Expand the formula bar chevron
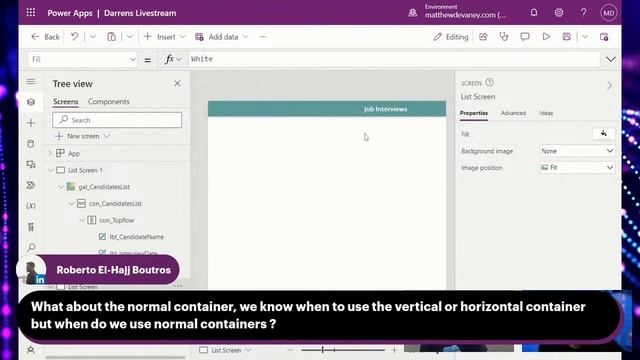 click(611, 60)
